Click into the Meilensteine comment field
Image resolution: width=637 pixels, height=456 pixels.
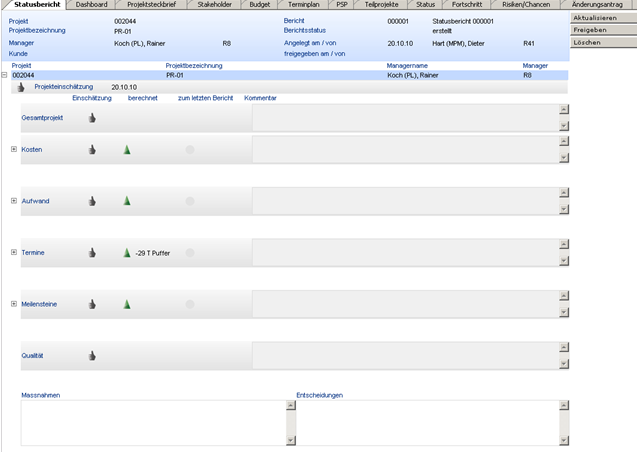405,304
